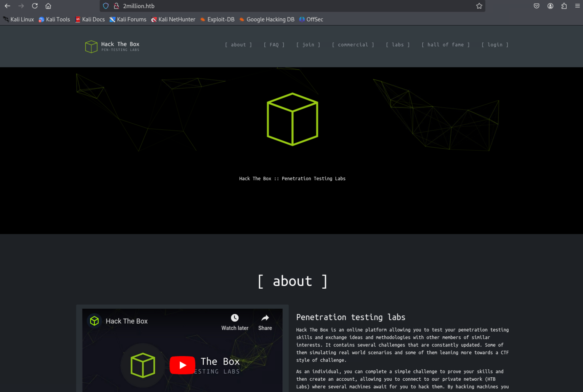Image resolution: width=583 pixels, height=392 pixels.
Task: Click Watch later on the video
Action: coord(235,322)
